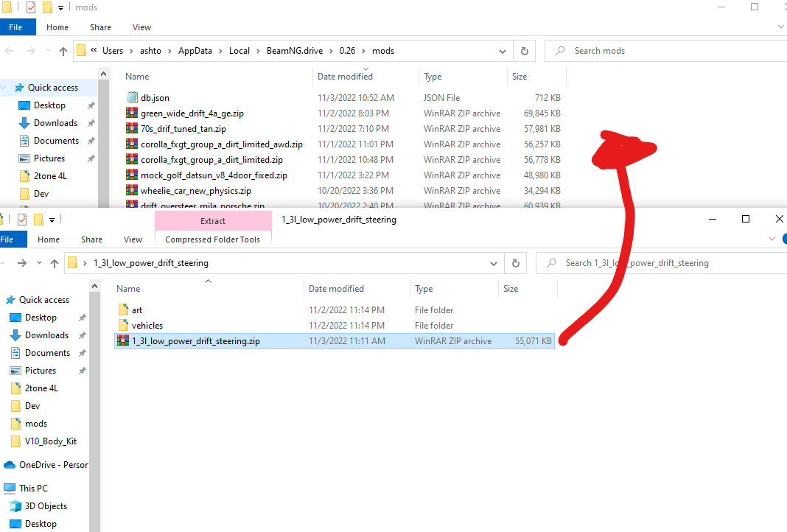Switch to Home tab in mods window
The height and width of the screenshot is (532, 787).
[57, 27]
